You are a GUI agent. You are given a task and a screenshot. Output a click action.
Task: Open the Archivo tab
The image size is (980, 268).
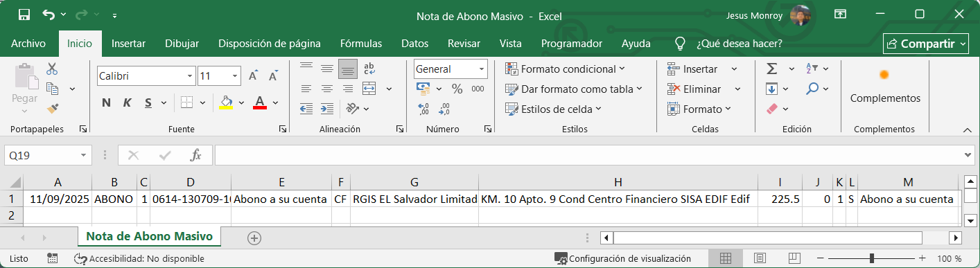pyautogui.click(x=28, y=44)
